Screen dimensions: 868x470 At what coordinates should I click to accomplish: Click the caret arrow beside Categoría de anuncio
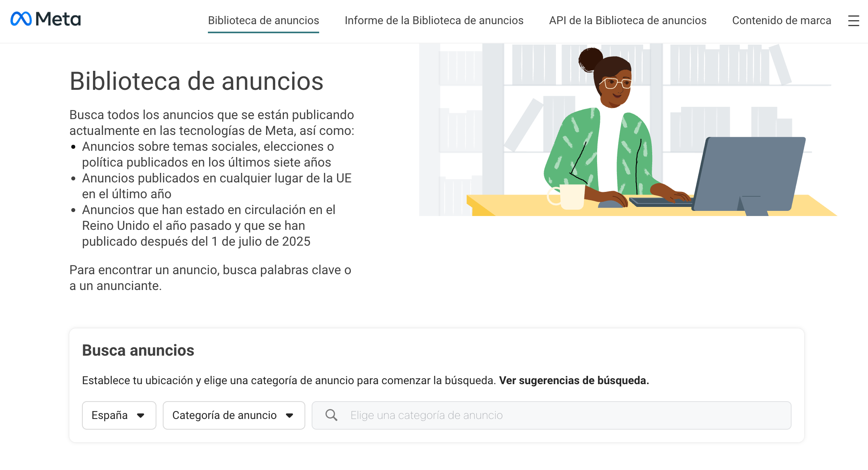[x=289, y=415]
